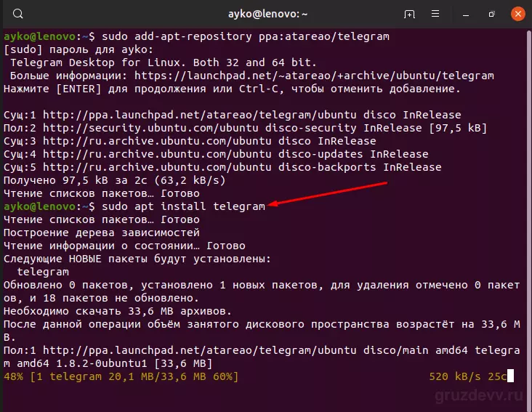The width and height of the screenshot is (532, 412).
Task: Click the '[sudo] пароль для ayko:' line
Action: point(78,49)
